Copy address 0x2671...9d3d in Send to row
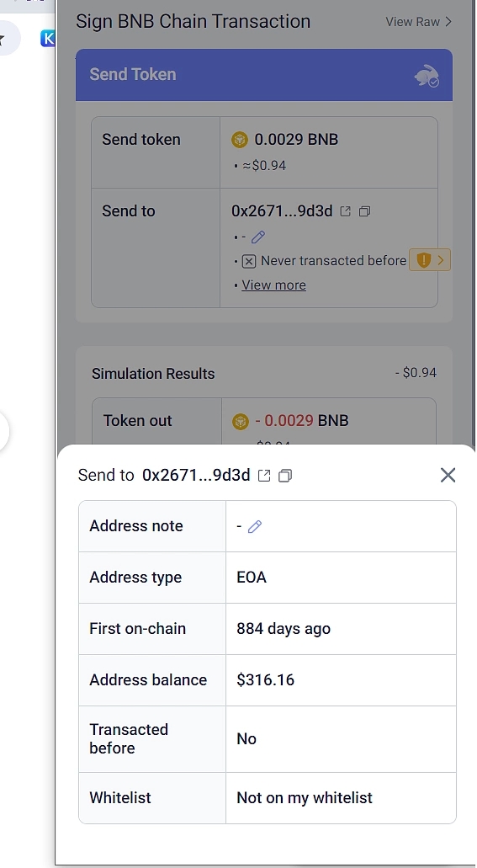This screenshot has height=868, width=477. pyautogui.click(x=364, y=211)
